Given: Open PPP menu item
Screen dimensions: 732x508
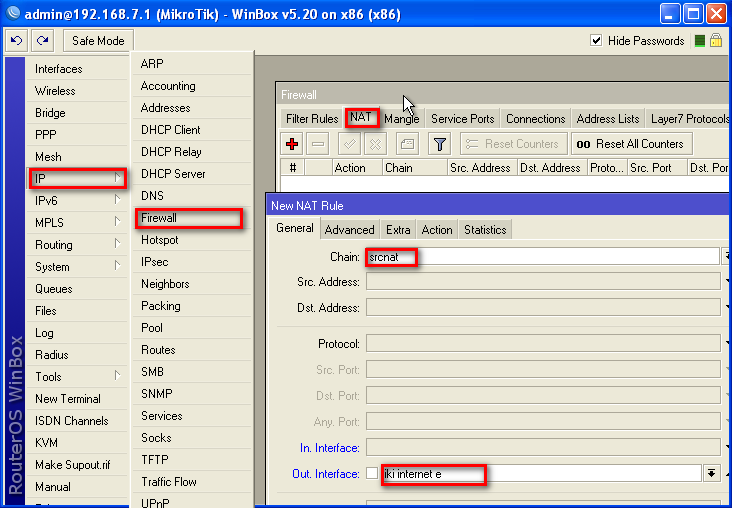Looking at the screenshot, I should (x=77, y=134).
